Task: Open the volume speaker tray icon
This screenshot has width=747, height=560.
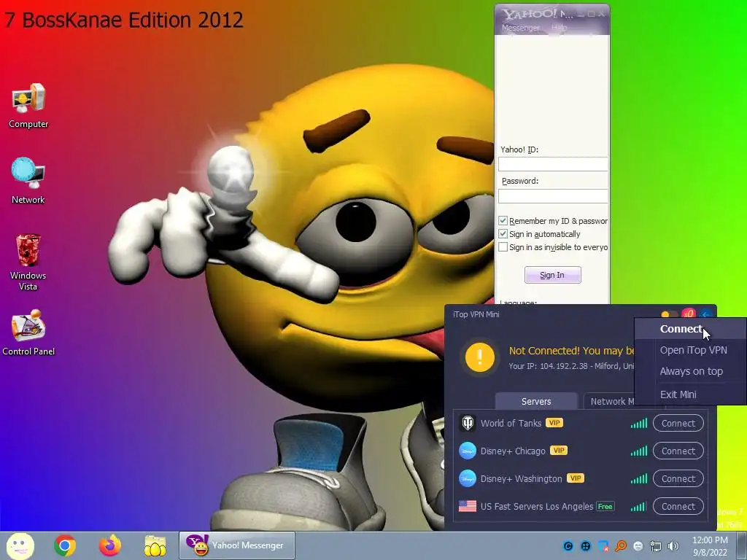Action: click(673, 546)
